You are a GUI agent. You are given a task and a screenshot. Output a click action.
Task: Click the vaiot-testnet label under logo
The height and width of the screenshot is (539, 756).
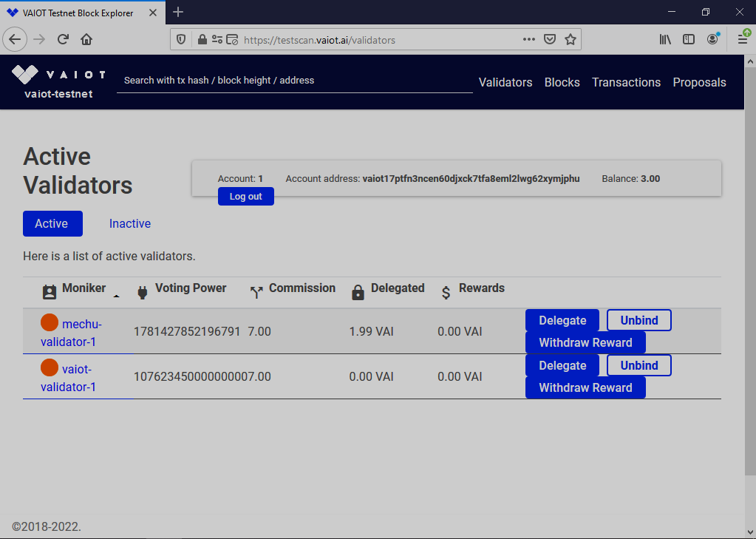[58, 94]
